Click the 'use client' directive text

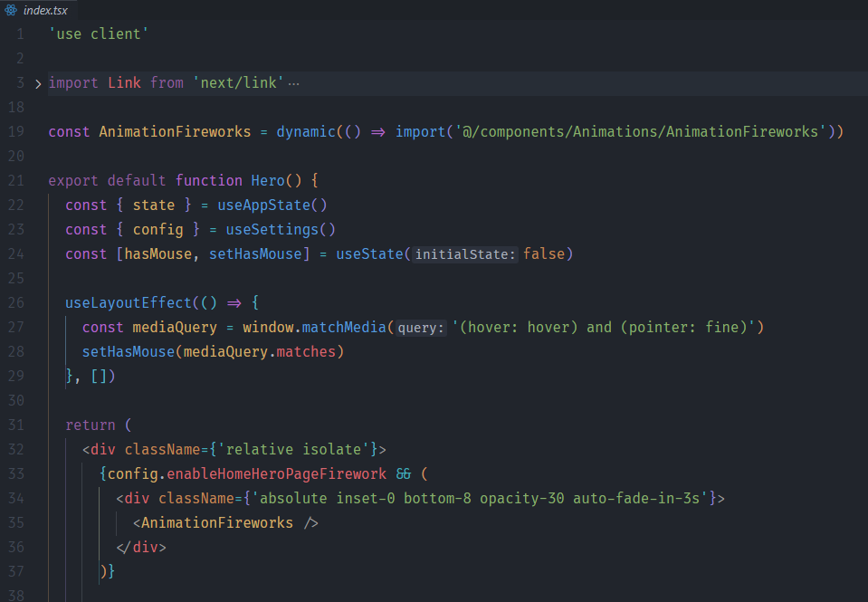coord(99,34)
